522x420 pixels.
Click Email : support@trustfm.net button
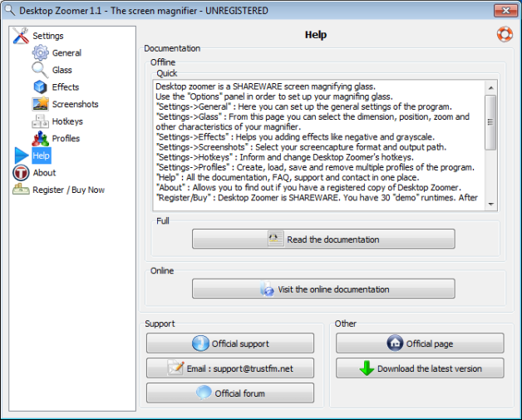pyautogui.click(x=230, y=368)
